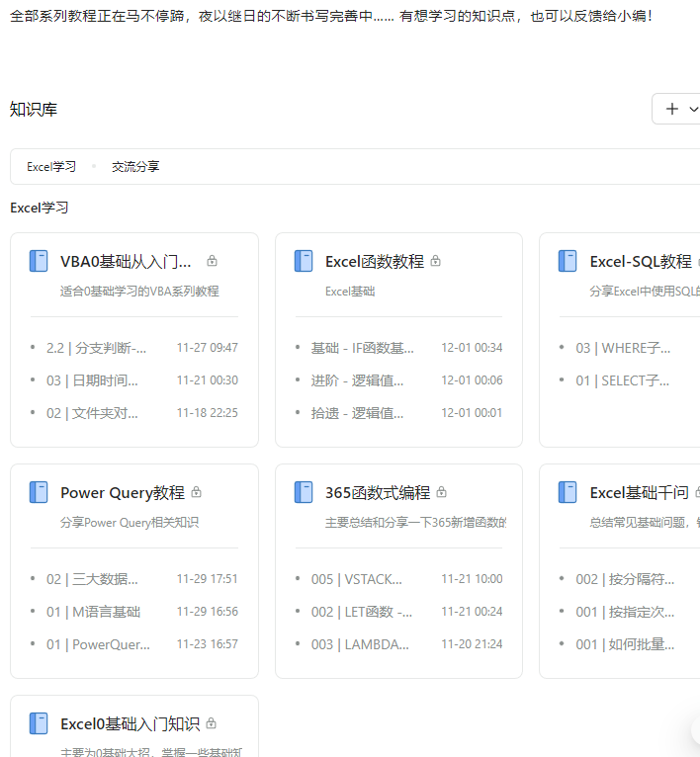700x757 pixels.
Task: Click the Excel-SQL教程 book icon
Action: [568, 261]
